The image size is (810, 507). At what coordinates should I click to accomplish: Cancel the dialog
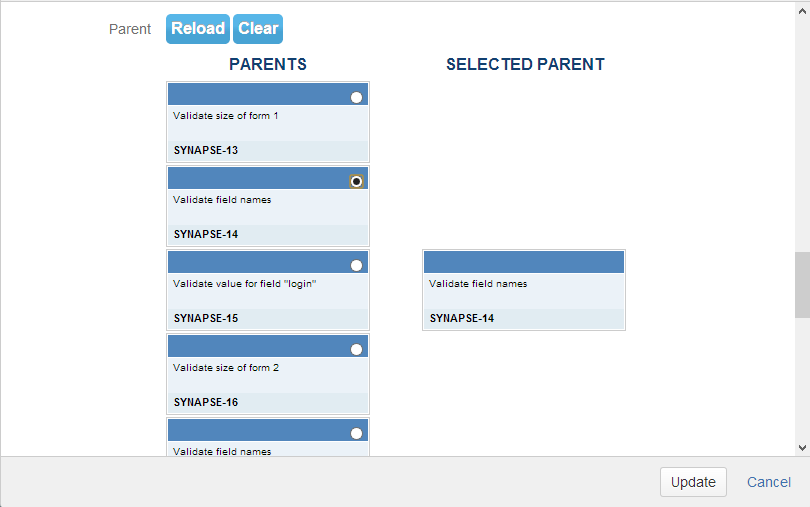click(x=769, y=482)
